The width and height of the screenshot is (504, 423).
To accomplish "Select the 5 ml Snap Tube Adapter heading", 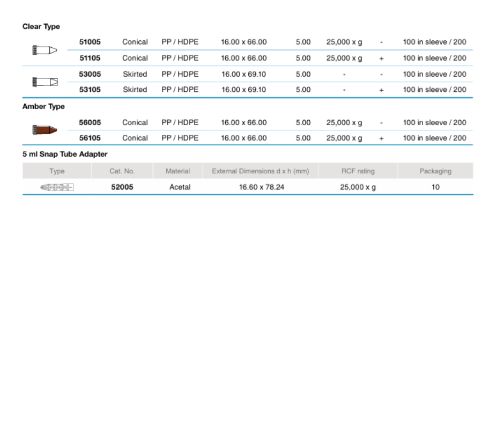I will click(65, 154).
